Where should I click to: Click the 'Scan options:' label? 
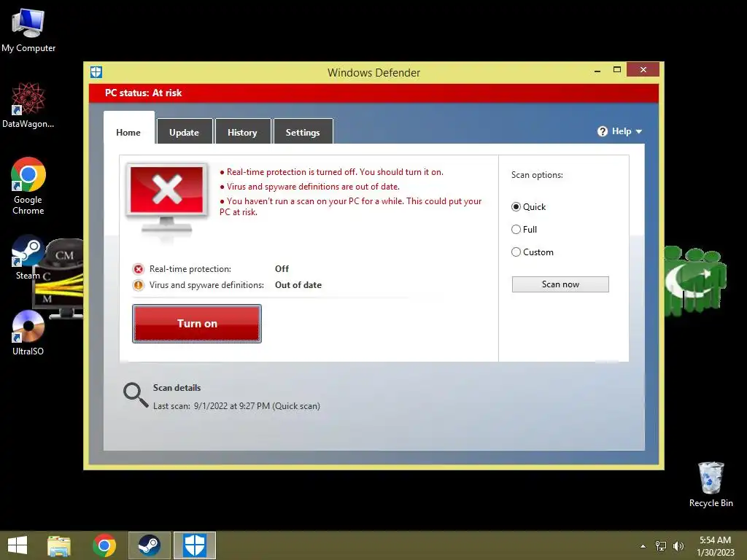pyautogui.click(x=537, y=175)
